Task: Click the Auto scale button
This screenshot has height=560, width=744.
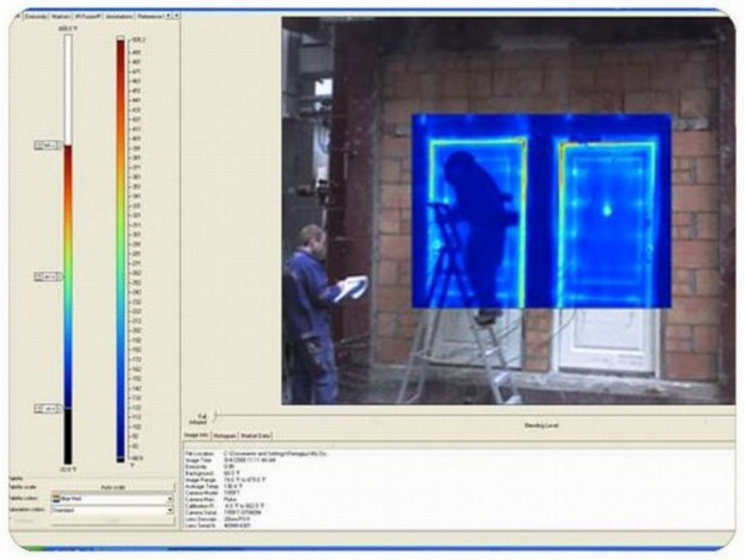Action: [112, 488]
